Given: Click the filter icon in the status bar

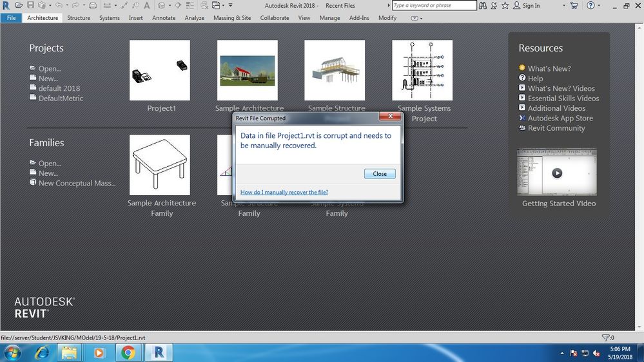Looking at the screenshot, I should [x=606, y=338].
